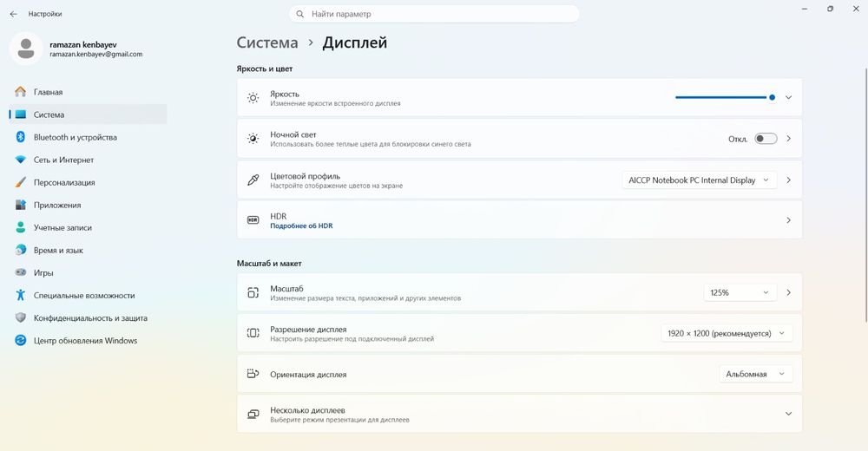Click the Время и язык globe icon

coord(21,250)
